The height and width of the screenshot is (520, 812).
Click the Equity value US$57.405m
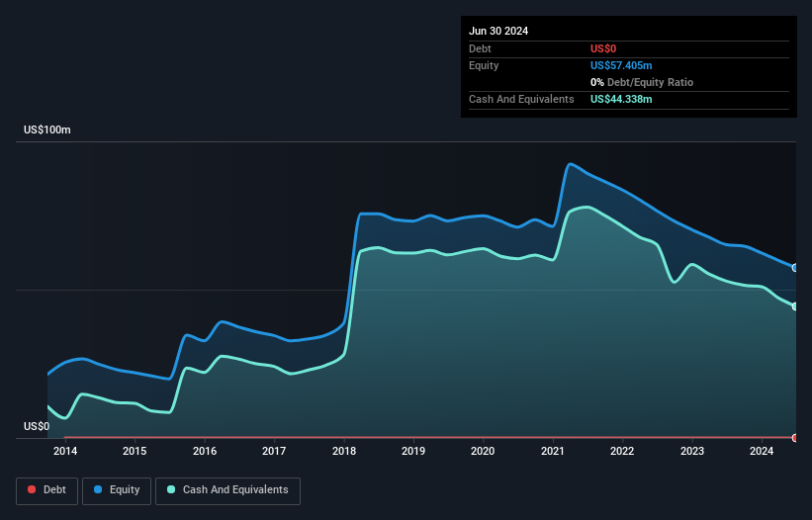tap(621, 65)
